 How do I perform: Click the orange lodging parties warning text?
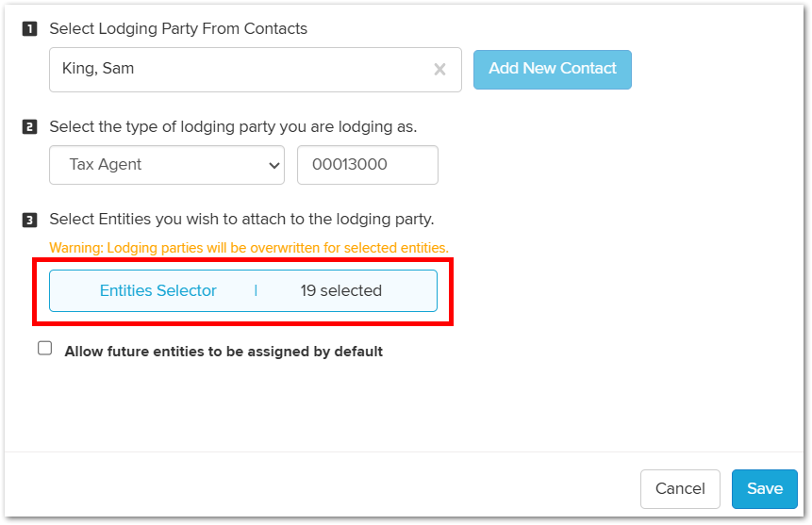click(249, 248)
